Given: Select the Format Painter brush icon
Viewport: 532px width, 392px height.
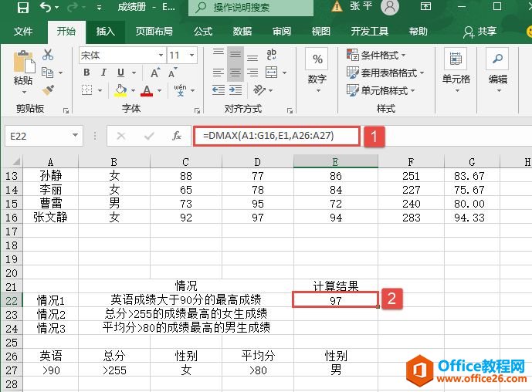Looking at the screenshot, I should point(48,90).
